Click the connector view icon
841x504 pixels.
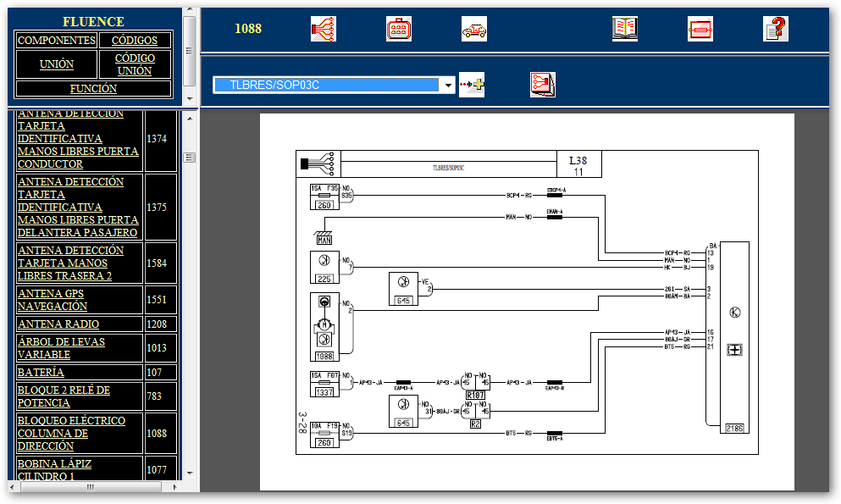click(x=398, y=28)
